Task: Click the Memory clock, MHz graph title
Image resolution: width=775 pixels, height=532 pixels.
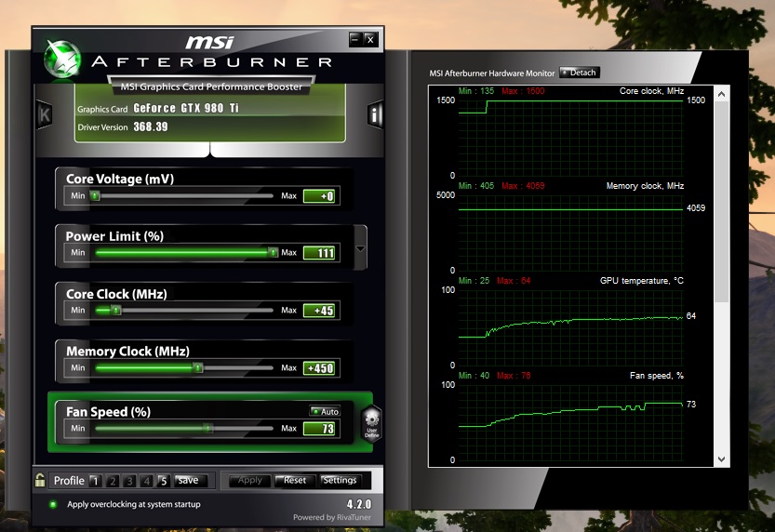Action: [x=645, y=186]
